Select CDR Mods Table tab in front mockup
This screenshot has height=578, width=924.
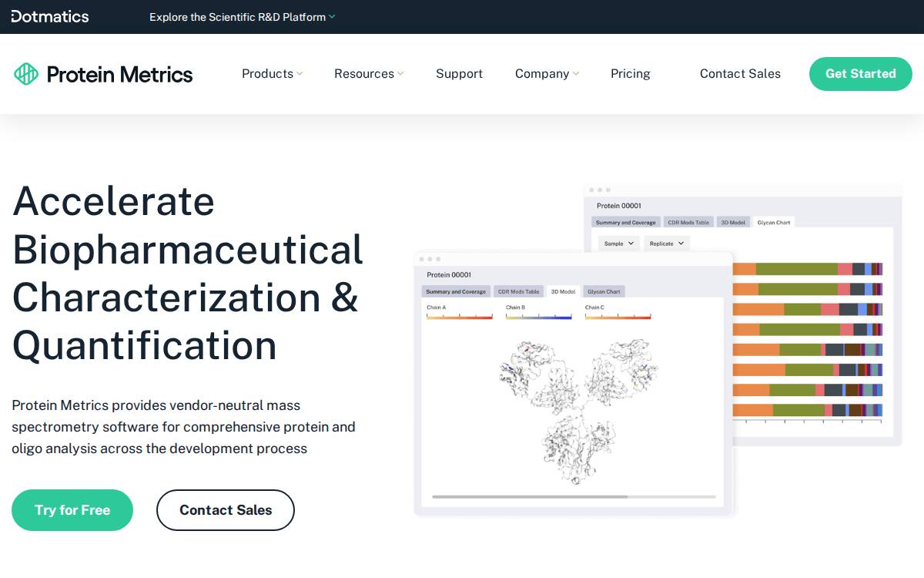518,292
